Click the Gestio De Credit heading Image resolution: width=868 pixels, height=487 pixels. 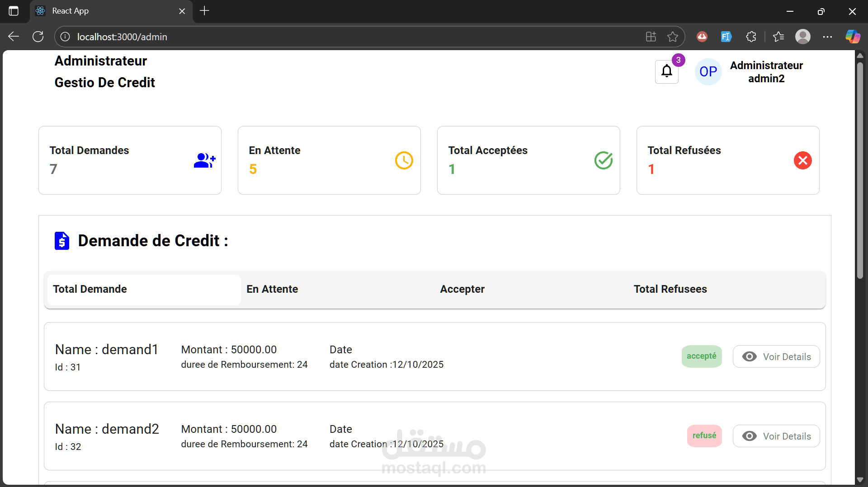[105, 83]
